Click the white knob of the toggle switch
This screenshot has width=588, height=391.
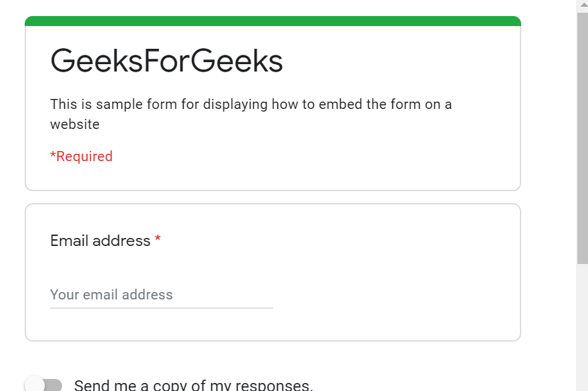(34, 385)
